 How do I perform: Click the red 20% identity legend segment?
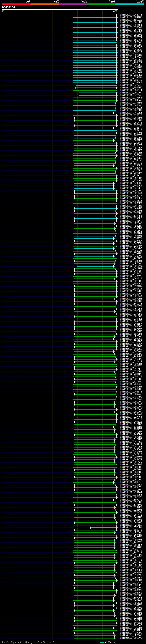pos(16,4)
